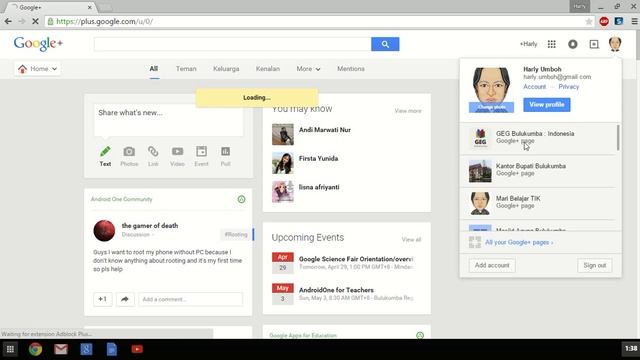Stop page loading with the X button
The image size is (640, 360).
[35, 21]
